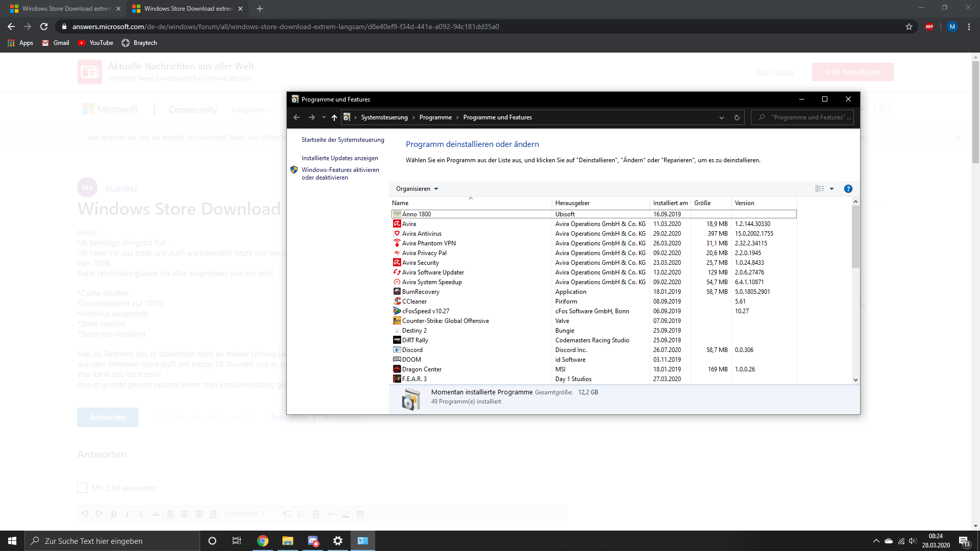Click the Systemsteuerung breadcrumb
This screenshot has width=980, height=551.
(x=384, y=117)
